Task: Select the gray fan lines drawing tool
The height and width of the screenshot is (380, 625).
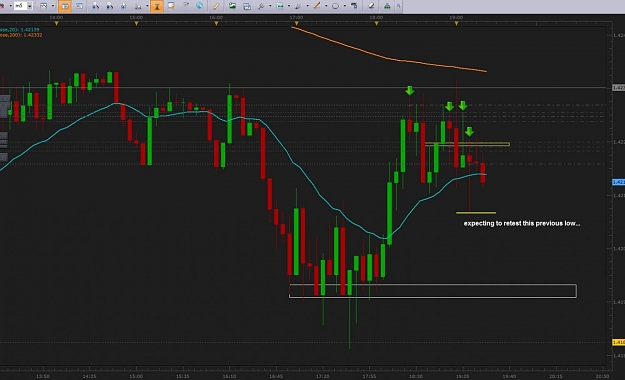Action: [x=298, y=6]
